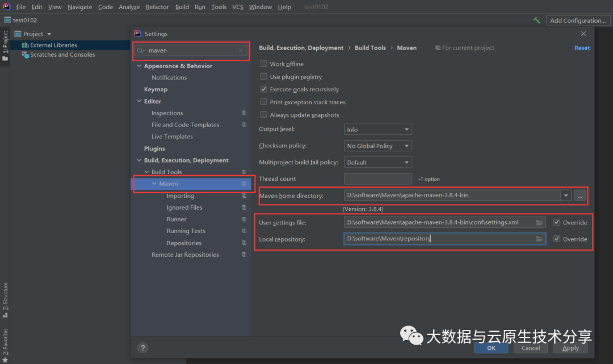Click the project-level icon beside Ignored Files
613x364 pixels.
click(244, 208)
